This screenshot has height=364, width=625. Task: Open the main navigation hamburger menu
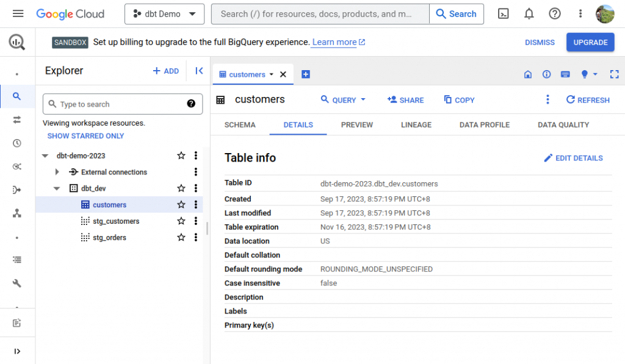click(x=18, y=14)
